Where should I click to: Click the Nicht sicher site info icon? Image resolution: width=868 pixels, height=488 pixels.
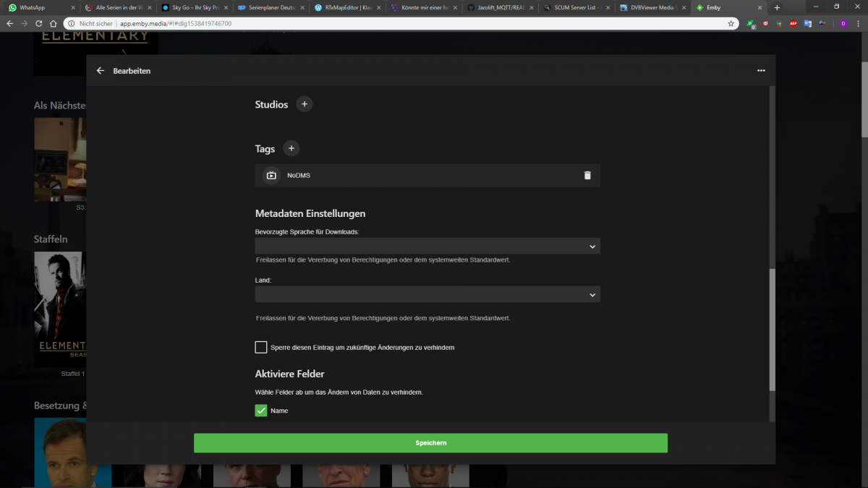coord(72,23)
